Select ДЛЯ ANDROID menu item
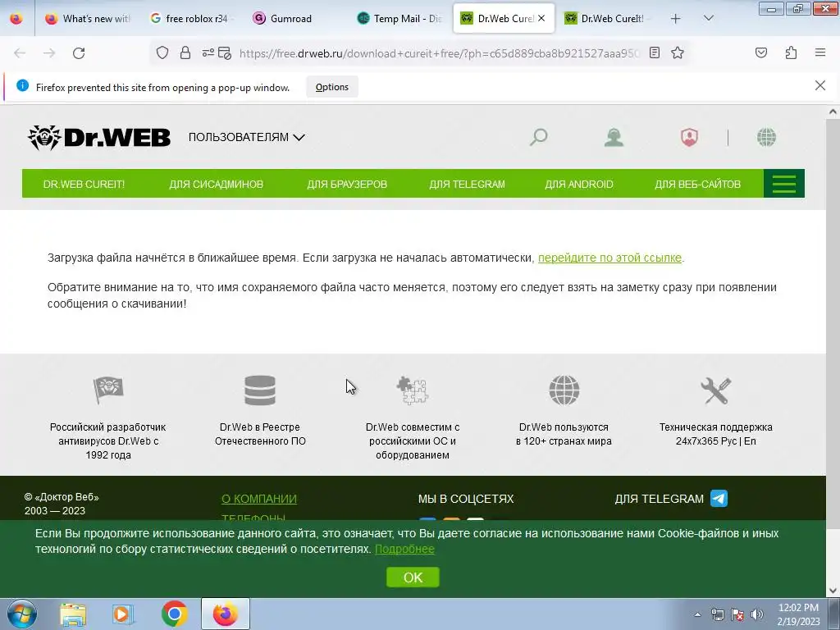 [578, 184]
